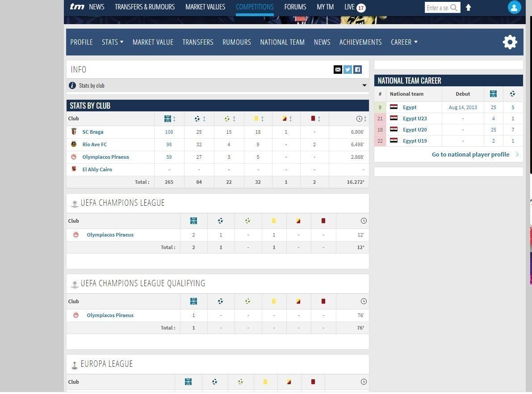532x394 pixels.
Task: Click total minutes 16.272'
Action: pos(355,182)
